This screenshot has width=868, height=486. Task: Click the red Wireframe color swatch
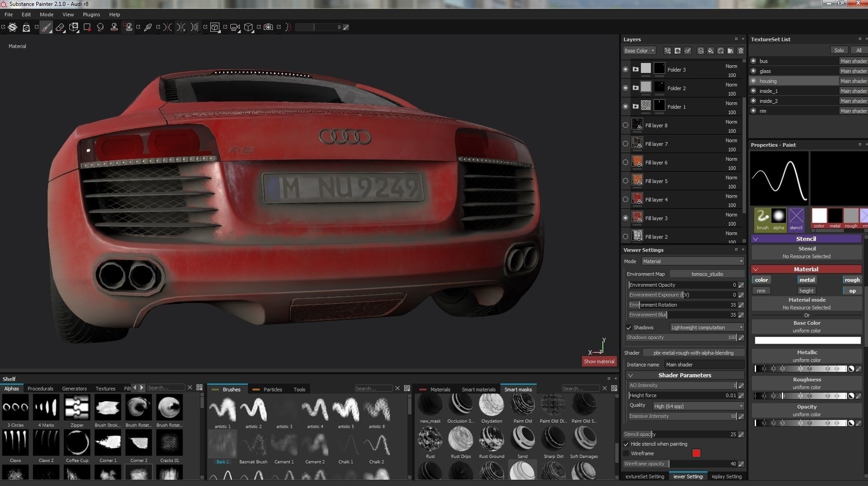(696, 453)
